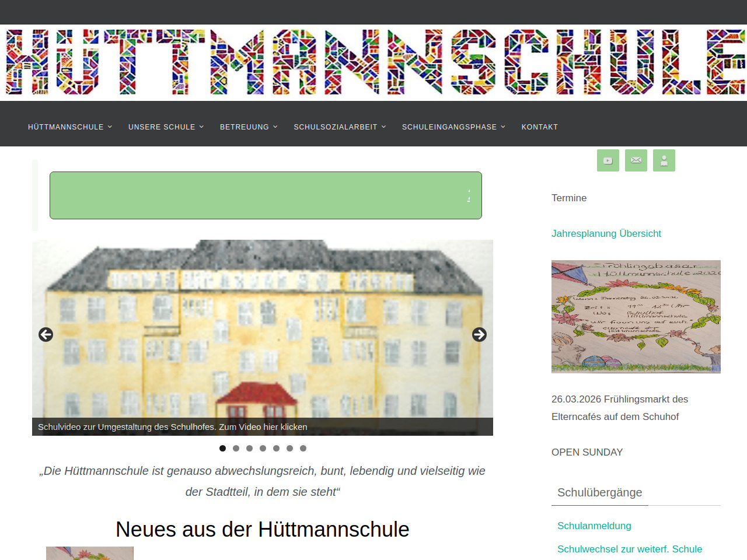Open the Schulanmeldung link
This screenshot has width=747, height=560.
coord(594,526)
